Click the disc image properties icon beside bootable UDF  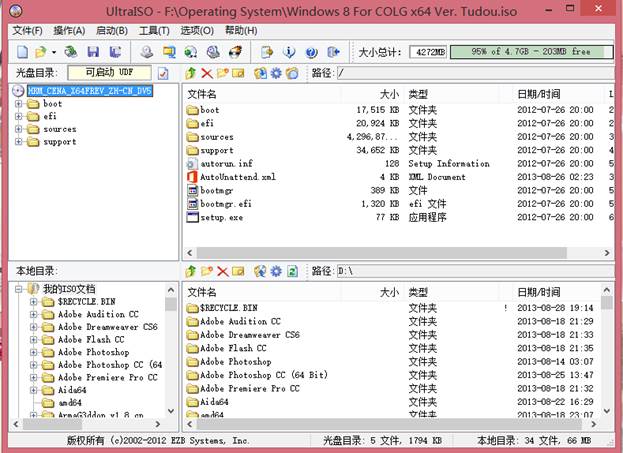point(164,73)
